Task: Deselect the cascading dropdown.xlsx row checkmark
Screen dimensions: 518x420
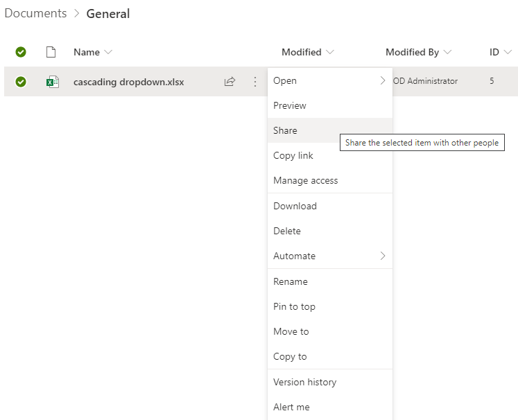Action: point(21,82)
